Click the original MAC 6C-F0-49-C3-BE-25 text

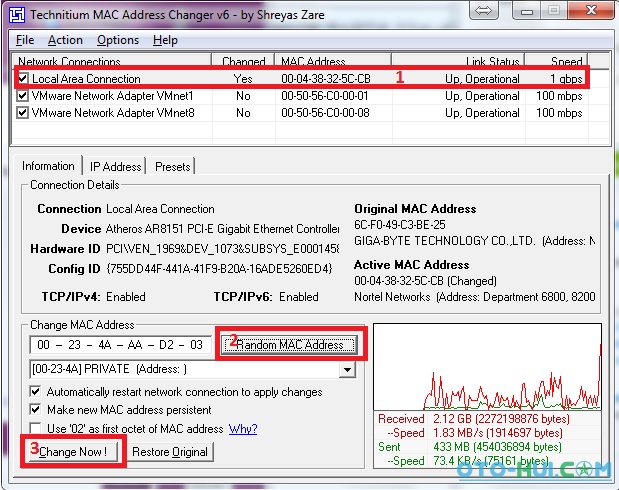coord(400,225)
